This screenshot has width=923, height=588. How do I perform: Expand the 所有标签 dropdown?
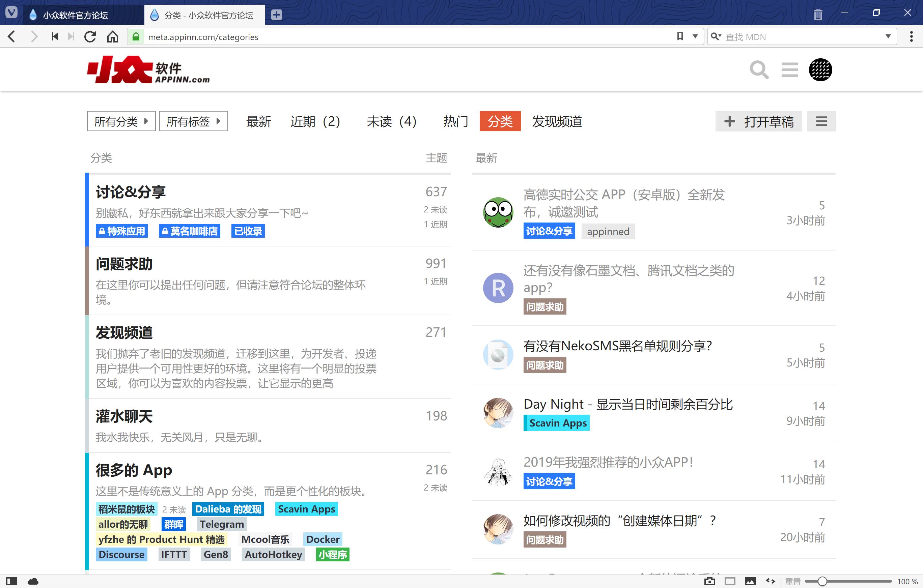pos(193,121)
